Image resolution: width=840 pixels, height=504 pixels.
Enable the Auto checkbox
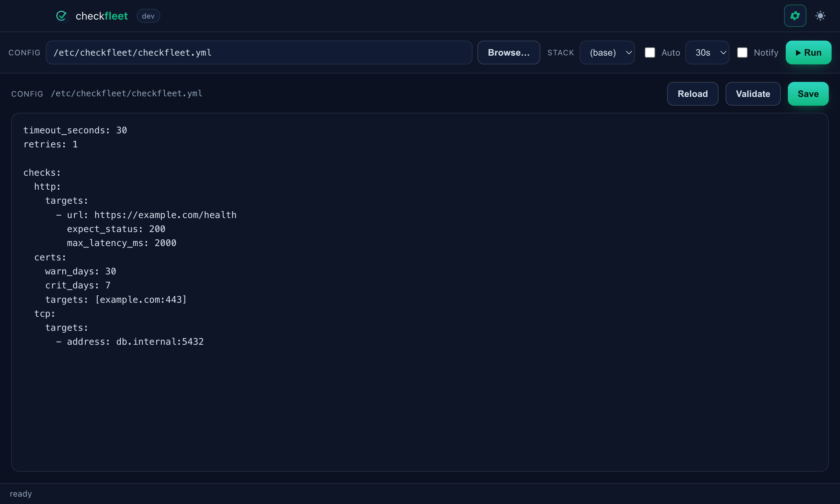pyautogui.click(x=650, y=52)
